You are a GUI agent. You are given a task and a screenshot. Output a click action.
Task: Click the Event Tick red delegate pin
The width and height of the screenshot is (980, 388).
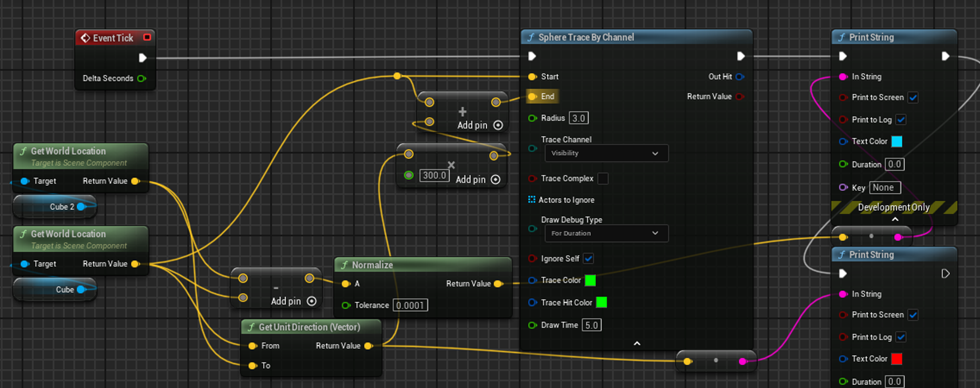tap(147, 37)
